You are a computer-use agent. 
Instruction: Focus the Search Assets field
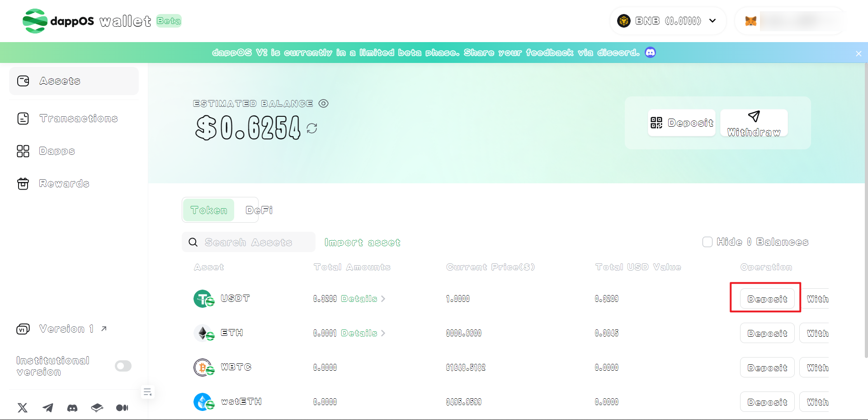[x=249, y=242]
